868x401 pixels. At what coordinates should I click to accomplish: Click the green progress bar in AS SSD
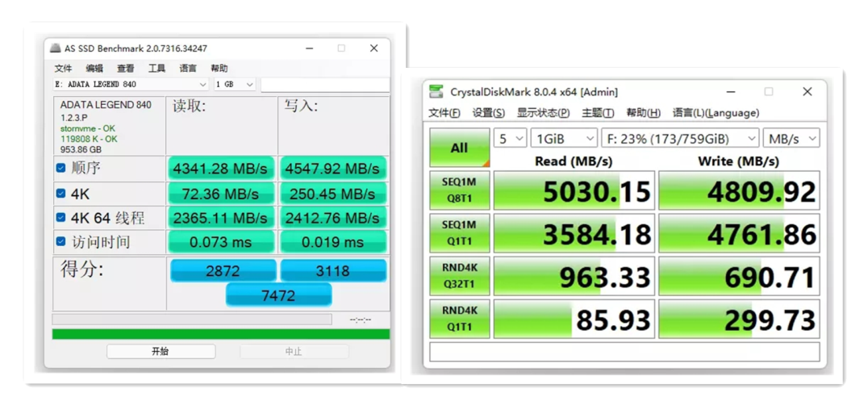pyautogui.click(x=221, y=334)
